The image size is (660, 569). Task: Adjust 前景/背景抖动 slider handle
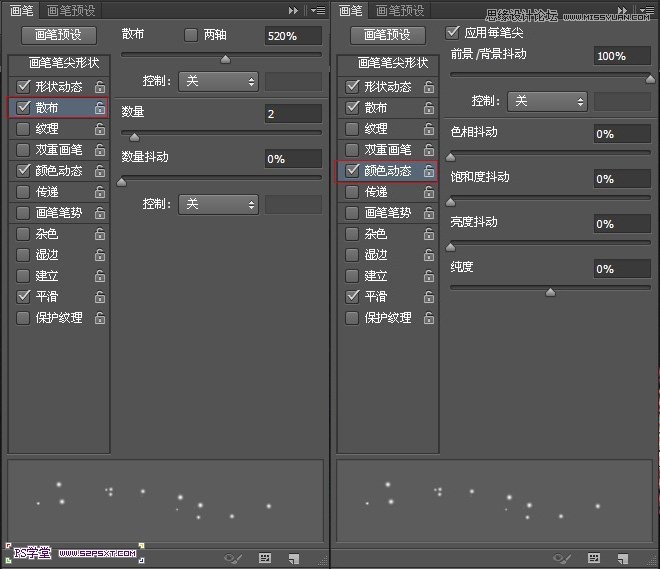coord(650,79)
